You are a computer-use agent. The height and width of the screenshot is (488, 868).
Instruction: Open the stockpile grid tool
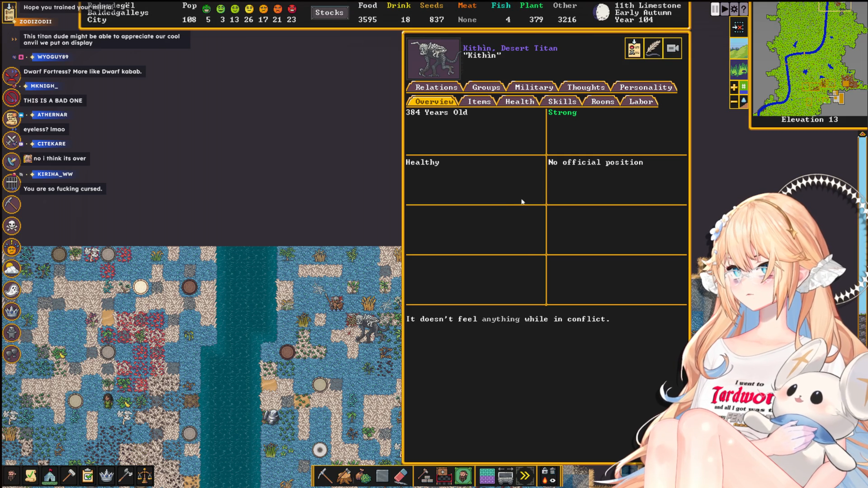click(x=487, y=476)
